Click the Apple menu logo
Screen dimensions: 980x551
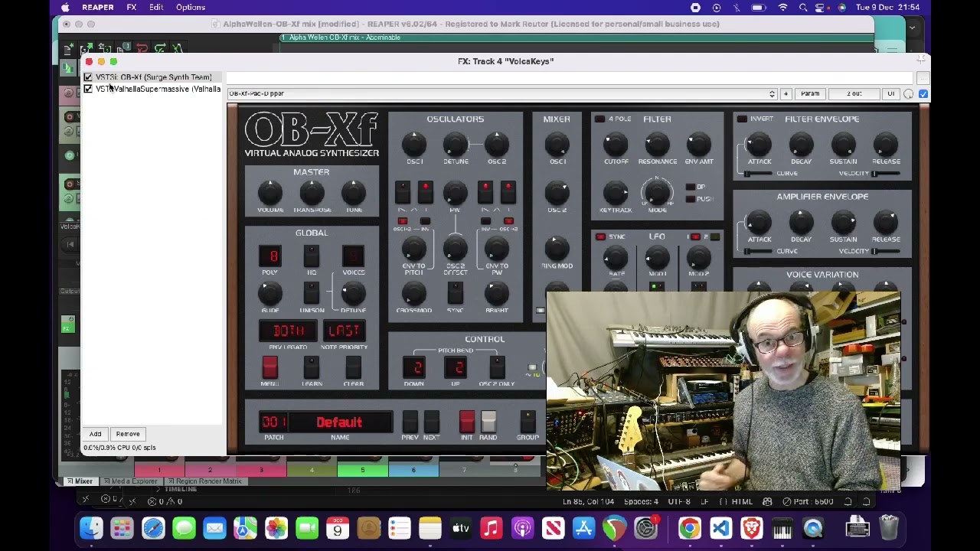(x=65, y=8)
